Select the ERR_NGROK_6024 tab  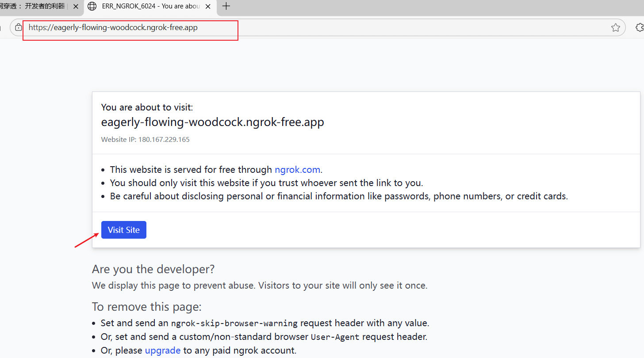click(150, 7)
